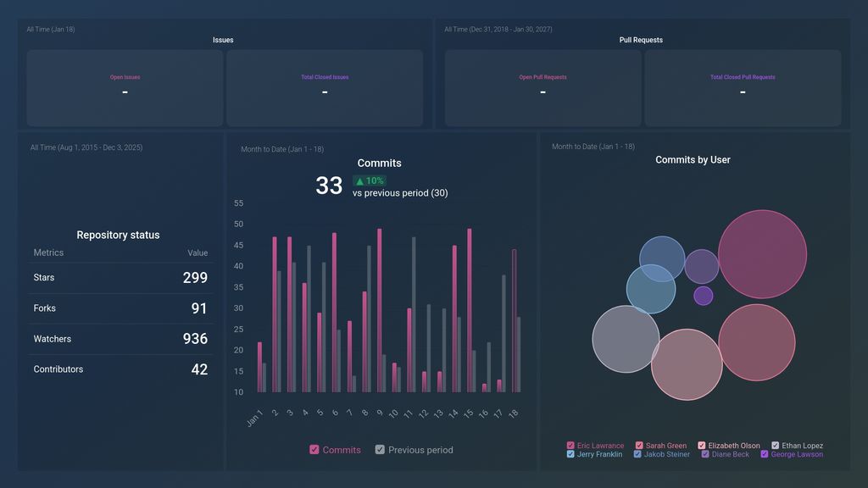
Task: Click the pink commits bar for Jan 9
Action: coord(379,310)
